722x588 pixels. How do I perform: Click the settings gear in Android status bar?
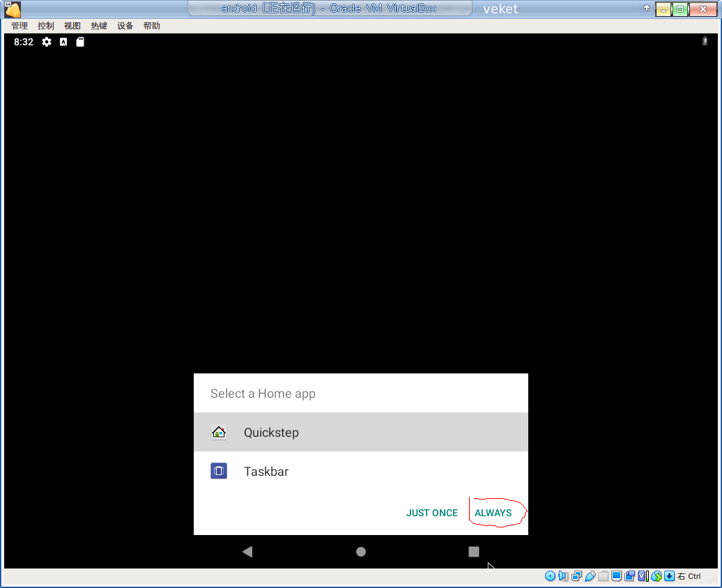click(x=47, y=42)
